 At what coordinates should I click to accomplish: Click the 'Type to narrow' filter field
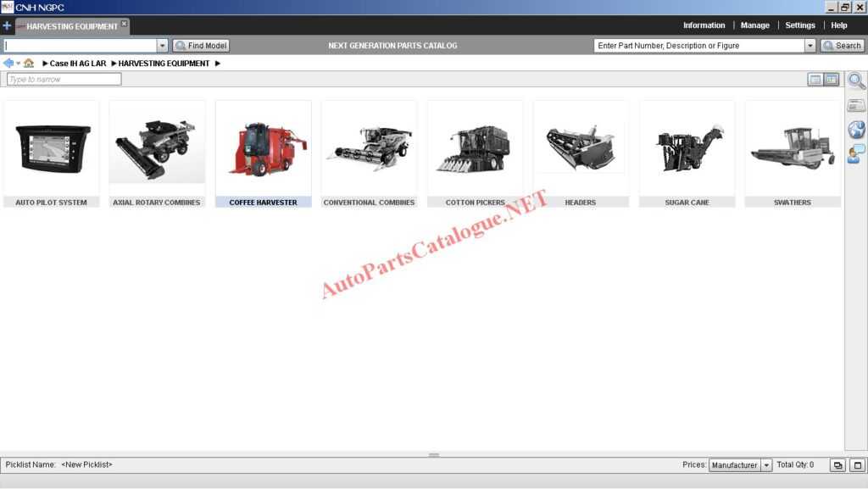pyautogui.click(x=64, y=80)
